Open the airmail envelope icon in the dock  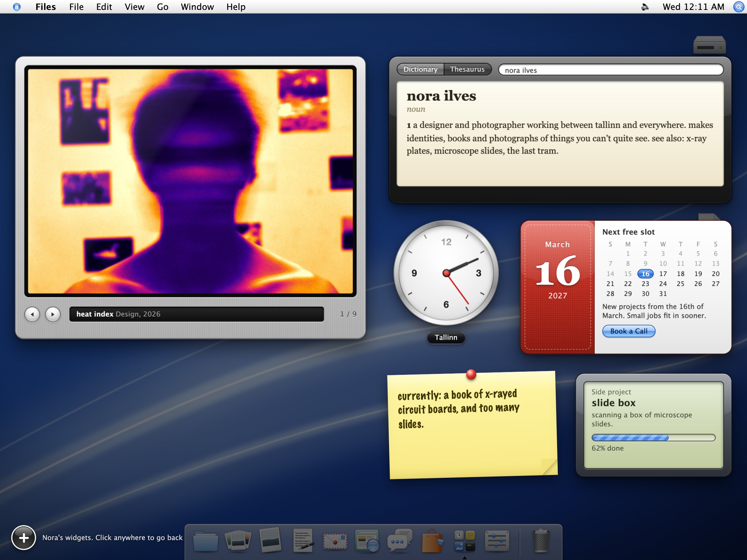point(335,541)
